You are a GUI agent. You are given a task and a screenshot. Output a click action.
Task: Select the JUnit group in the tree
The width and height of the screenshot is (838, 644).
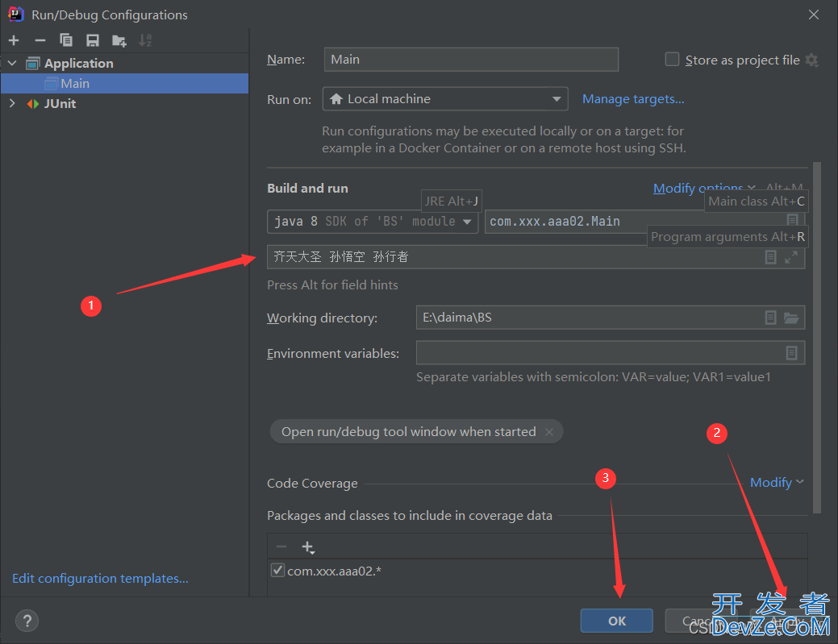[60, 104]
